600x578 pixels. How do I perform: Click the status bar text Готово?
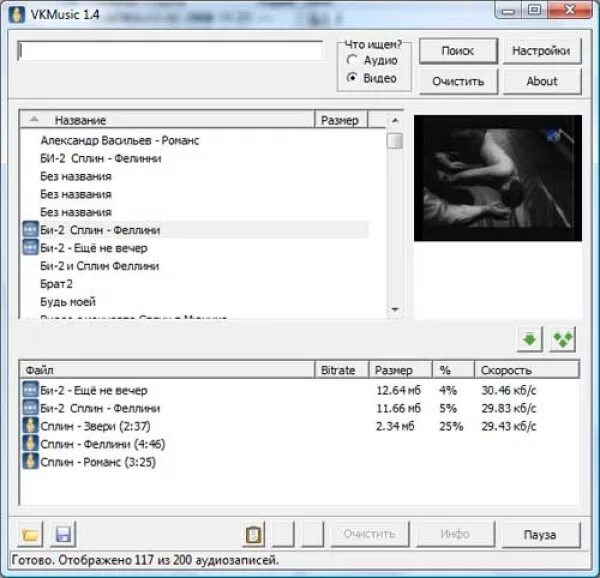pyautogui.click(x=145, y=560)
